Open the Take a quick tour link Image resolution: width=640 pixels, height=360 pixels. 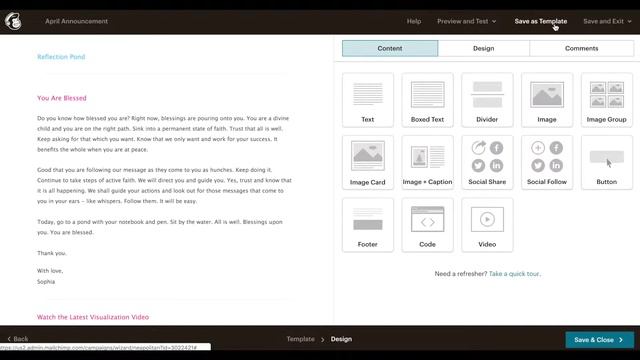pyautogui.click(x=515, y=273)
